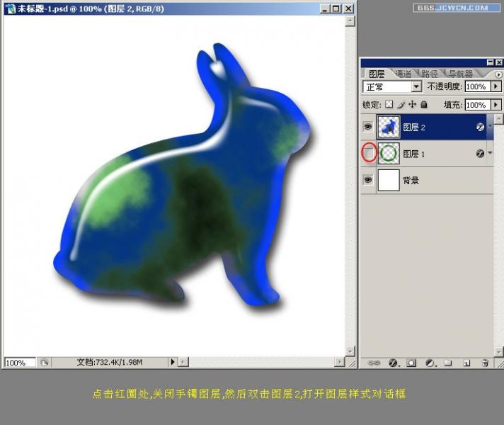
Task: Create a new layer
Action: point(466,363)
